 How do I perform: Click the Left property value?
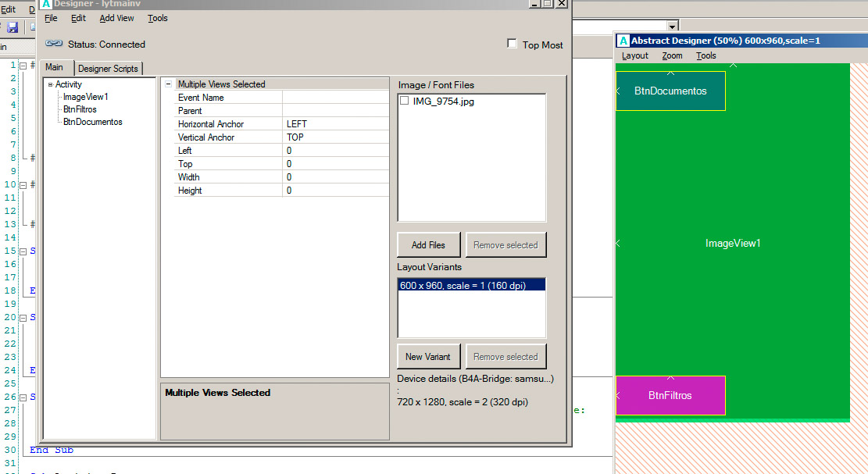[x=335, y=151]
